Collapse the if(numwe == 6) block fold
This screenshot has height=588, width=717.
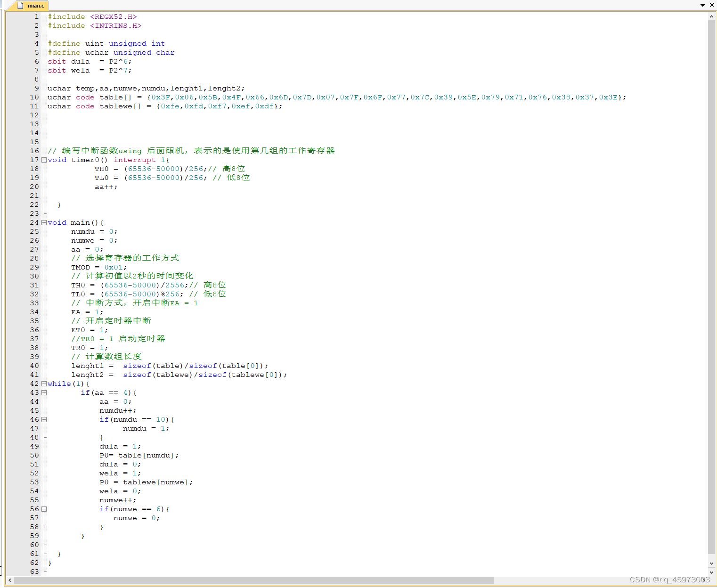pos(44,509)
